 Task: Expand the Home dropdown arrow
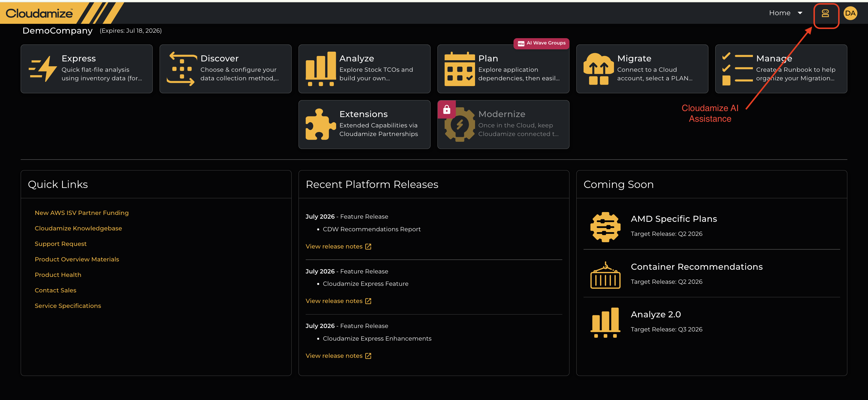(x=800, y=13)
